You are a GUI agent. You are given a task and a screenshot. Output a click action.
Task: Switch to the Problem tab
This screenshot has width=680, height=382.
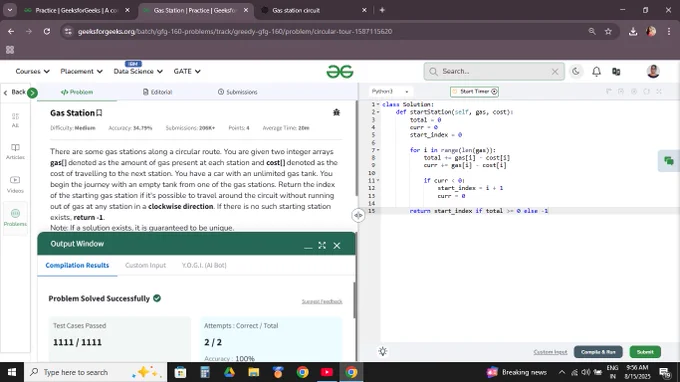pos(77,92)
